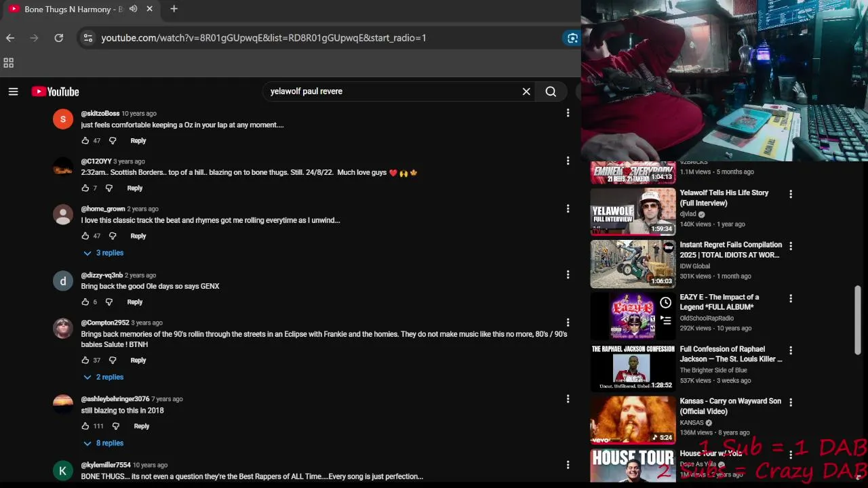This screenshot has width=868, height=488.
Task: Reply to @ashleybehringer3076 comment
Action: pos(141,426)
